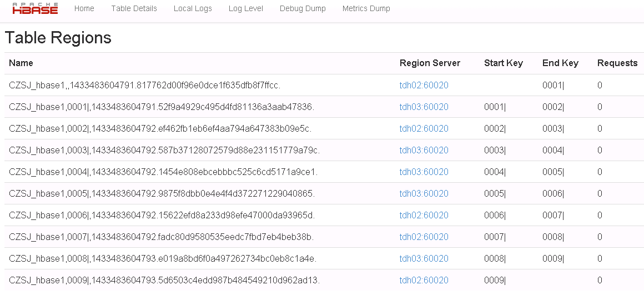The image size is (644, 295).
Task: Click Start Key cell 0001|
Action: click(x=495, y=107)
